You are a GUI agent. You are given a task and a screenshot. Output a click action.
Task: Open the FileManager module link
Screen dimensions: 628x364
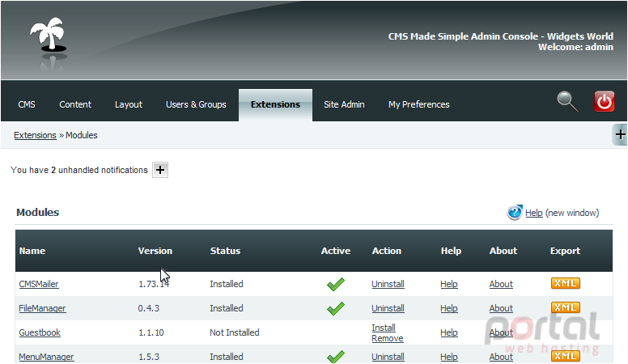[x=42, y=308]
